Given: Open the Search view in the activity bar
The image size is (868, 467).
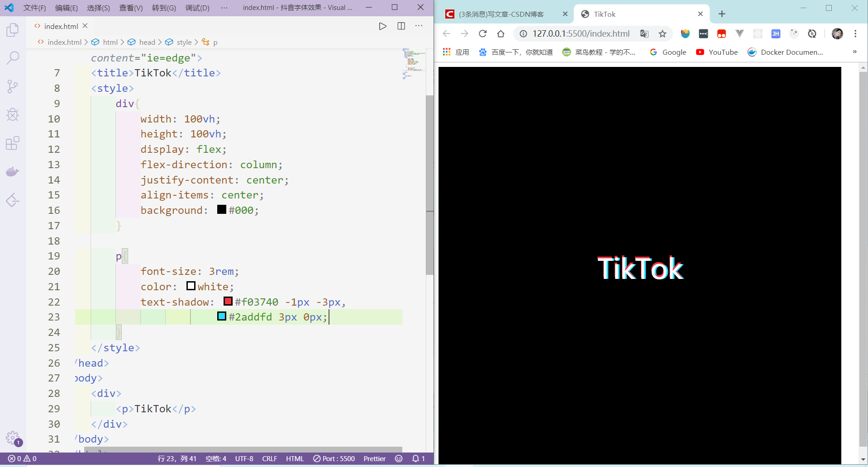Looking at the screenshot, I should click(13, 58).
